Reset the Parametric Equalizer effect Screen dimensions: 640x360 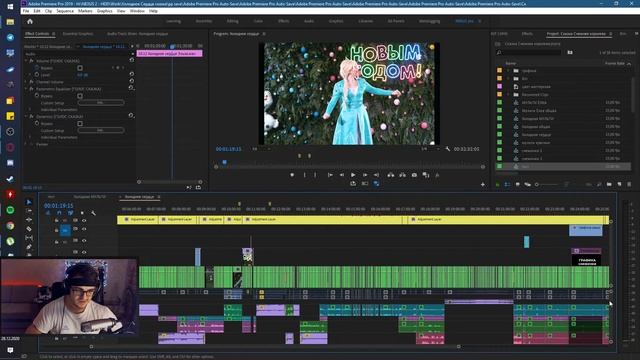(131, 88)
